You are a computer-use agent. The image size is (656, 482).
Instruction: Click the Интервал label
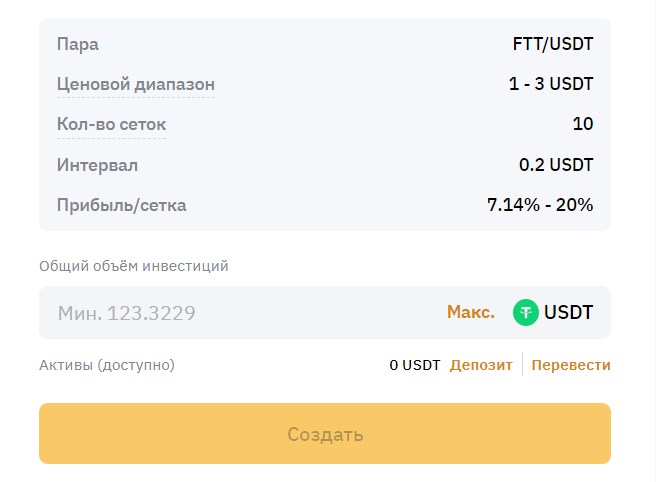click(x=97, y=165)
